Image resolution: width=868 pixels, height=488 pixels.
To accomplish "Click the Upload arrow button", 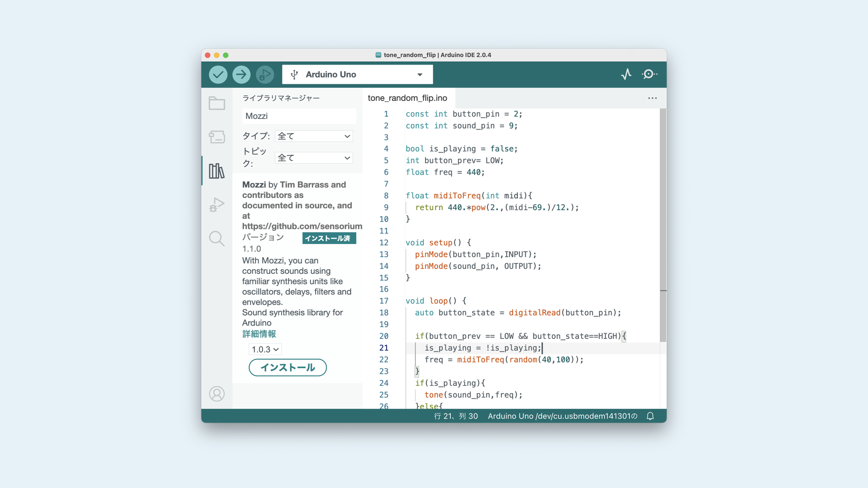I will click(241, 75).
